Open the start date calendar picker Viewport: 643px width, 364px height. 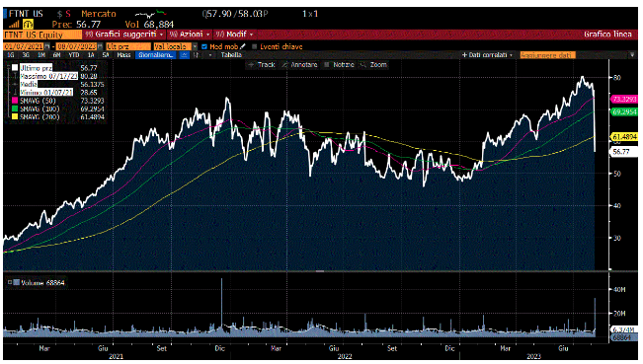pyautogui.click(x=47, y=46)
